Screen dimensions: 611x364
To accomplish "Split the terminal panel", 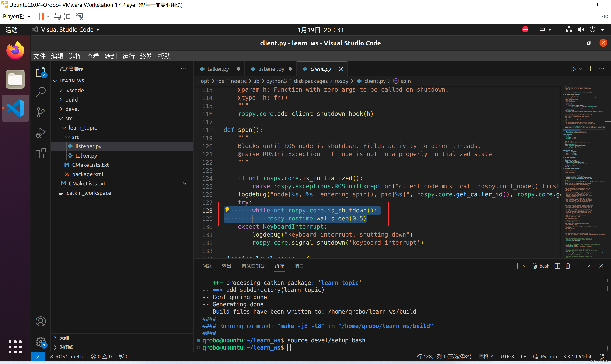I will click(x=557, y=266).
